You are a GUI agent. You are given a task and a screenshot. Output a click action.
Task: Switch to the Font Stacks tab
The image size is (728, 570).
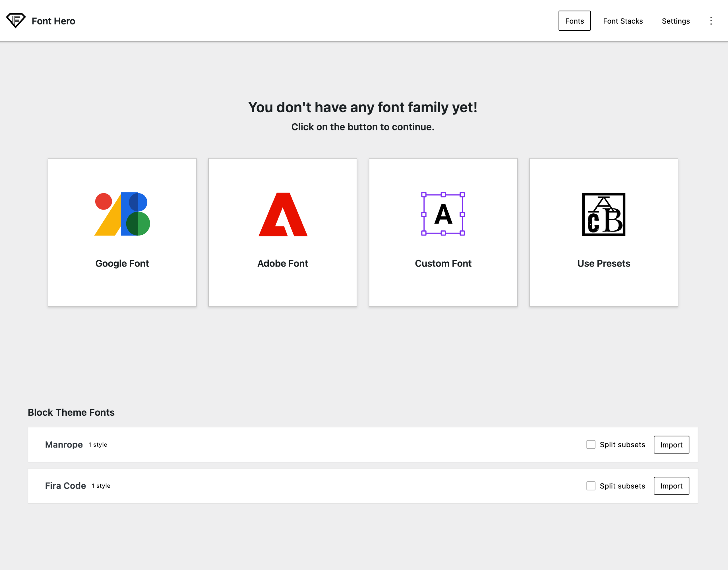(x=623, y=21)
